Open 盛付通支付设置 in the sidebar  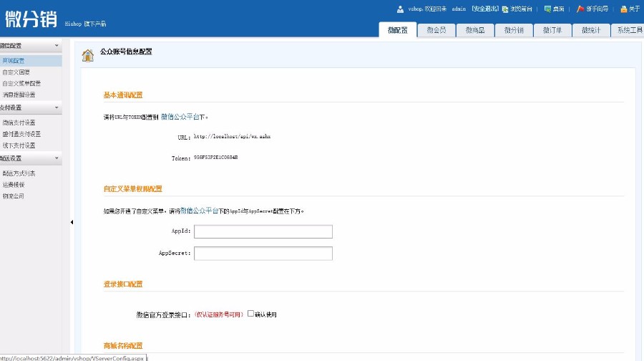pos(21,134)
